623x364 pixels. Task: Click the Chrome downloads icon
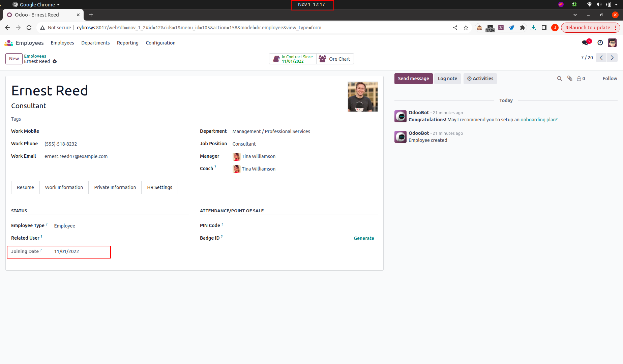coord(533,28)
